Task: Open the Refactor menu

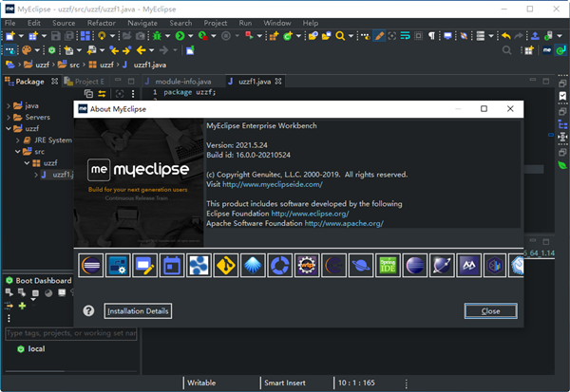Action: tap(101, 23)
